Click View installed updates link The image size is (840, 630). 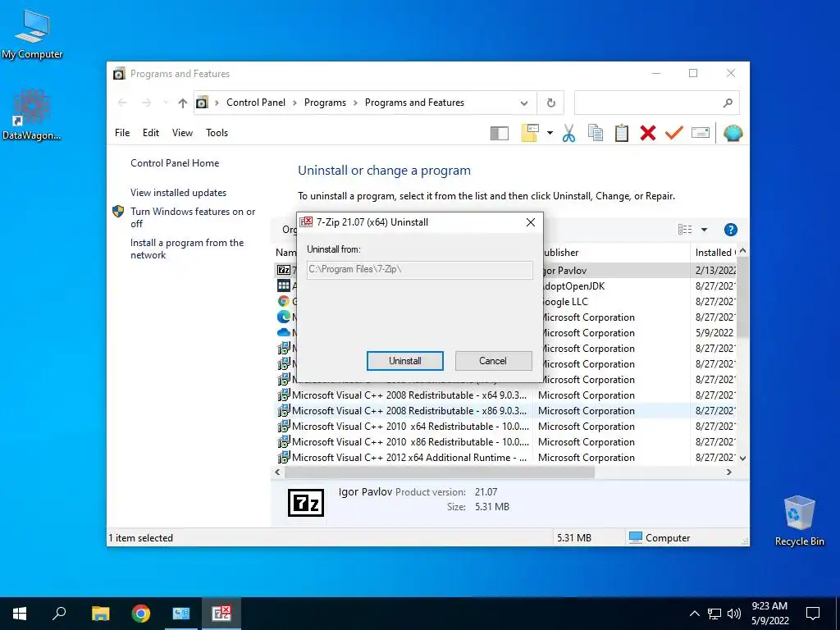point(178,192)
